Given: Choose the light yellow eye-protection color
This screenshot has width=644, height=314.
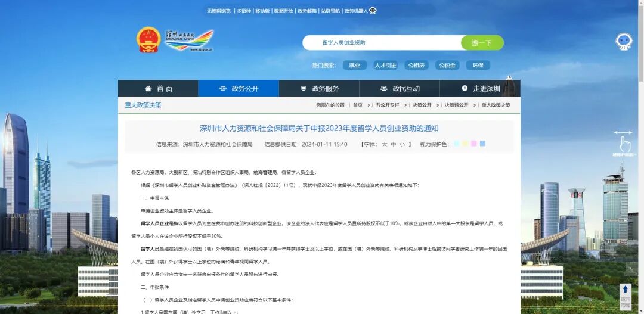Looking at the screenshot, I should (x=465, y=144).
